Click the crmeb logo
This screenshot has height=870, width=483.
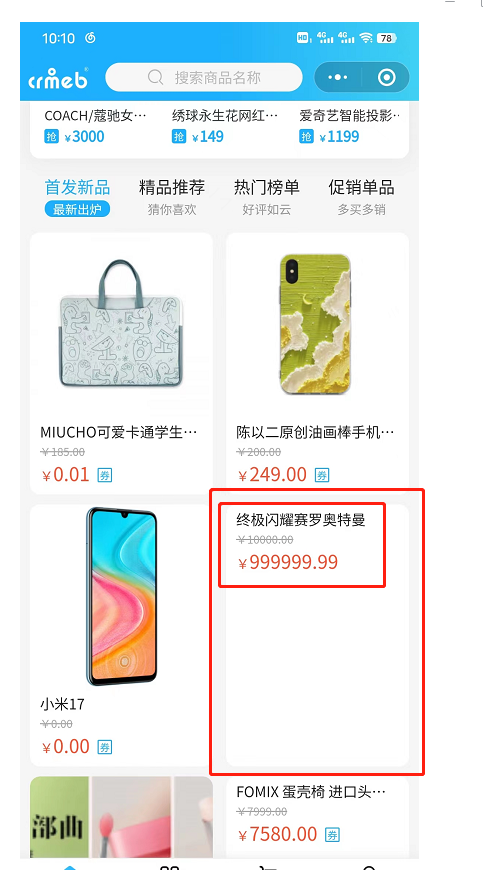tap(58, 78)
